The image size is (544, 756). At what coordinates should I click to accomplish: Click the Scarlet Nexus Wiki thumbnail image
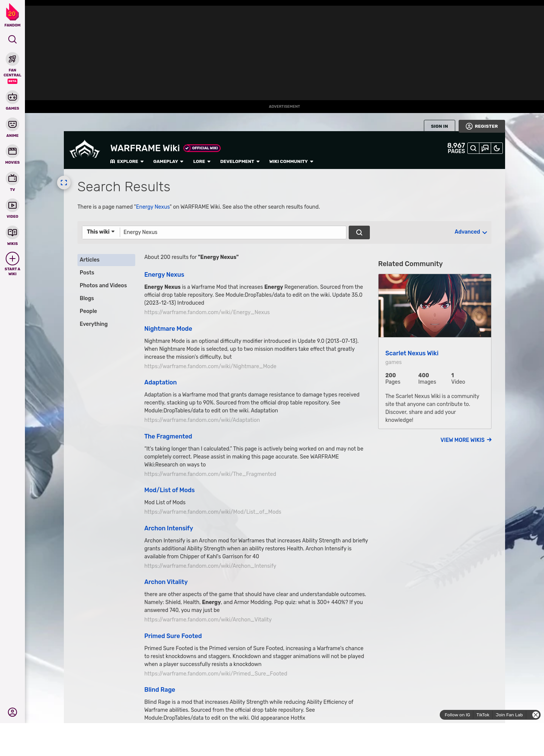click(x=435, y=305)
